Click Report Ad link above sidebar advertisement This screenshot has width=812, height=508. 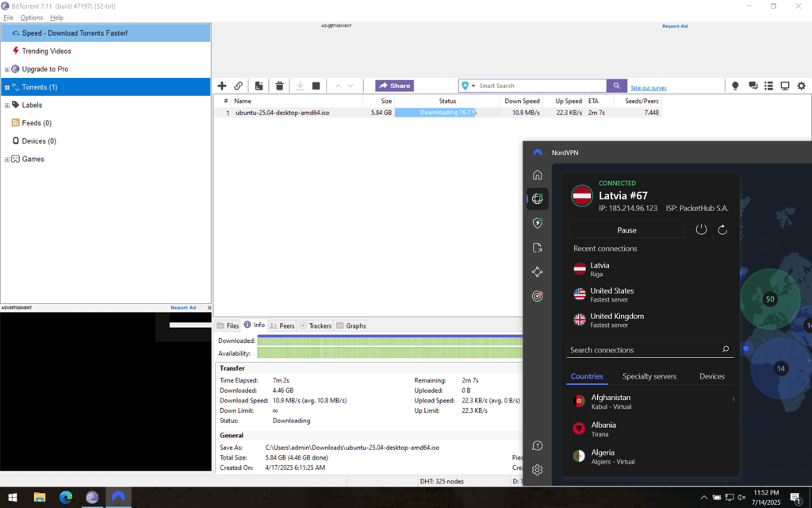pos(183,307)
